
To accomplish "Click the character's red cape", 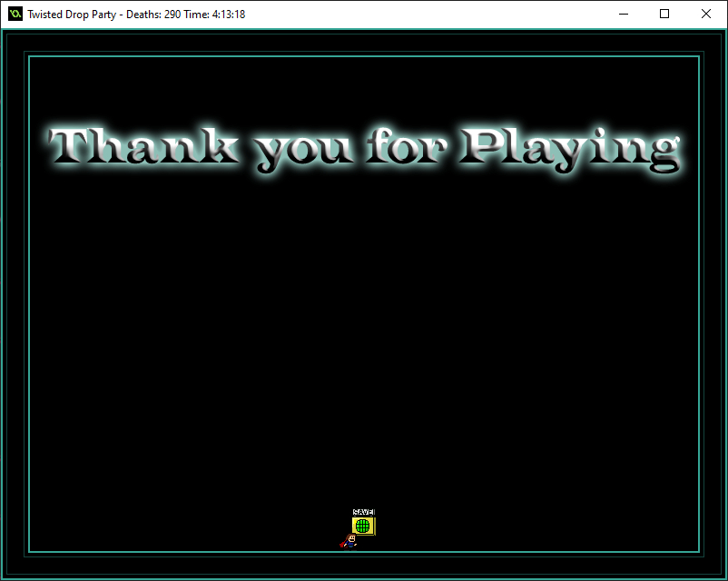I will pyautogui.click(x=343, y=545).
